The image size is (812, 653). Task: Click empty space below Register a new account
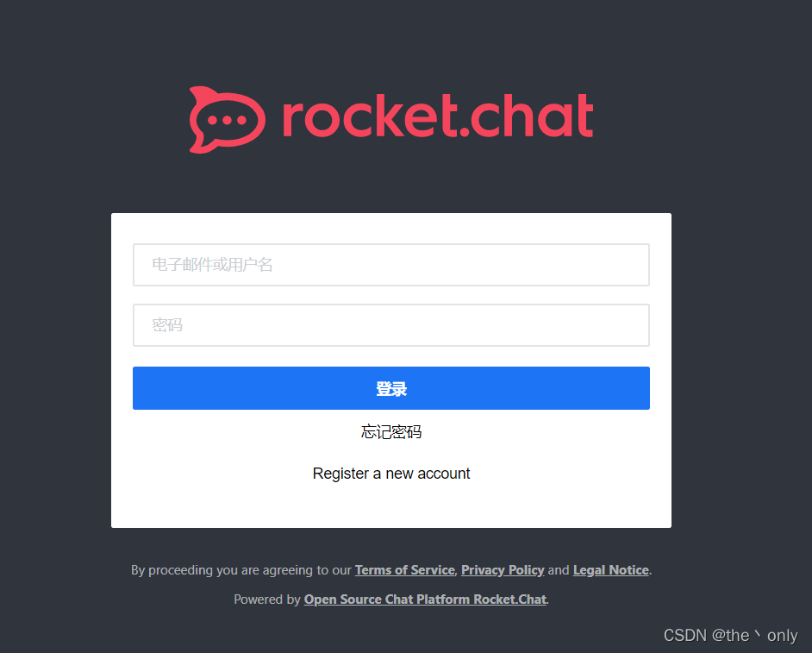[x=391, y=505]
